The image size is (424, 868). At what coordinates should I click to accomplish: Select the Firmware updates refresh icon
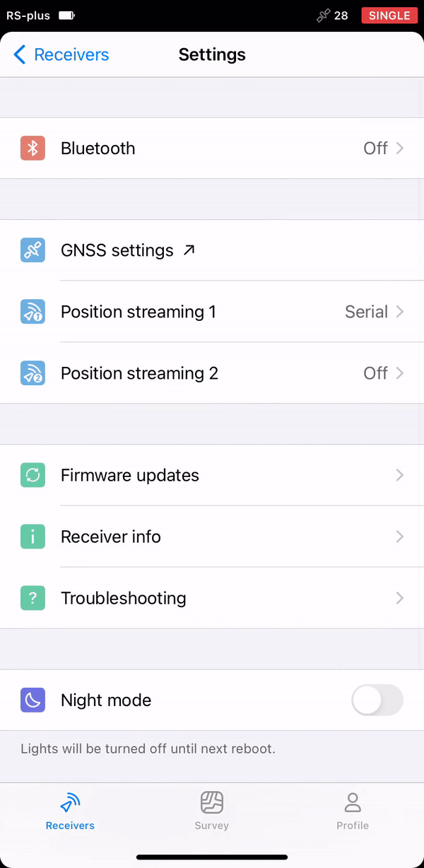coord(33,475)
